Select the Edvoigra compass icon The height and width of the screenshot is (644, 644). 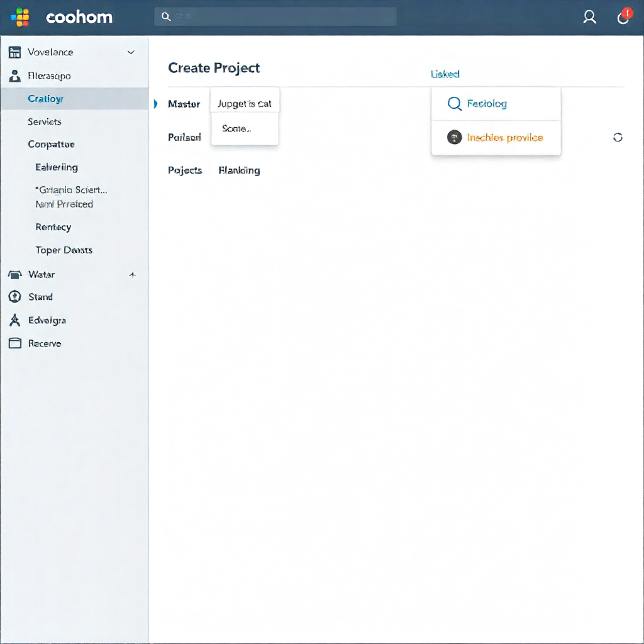click(14, 320)
